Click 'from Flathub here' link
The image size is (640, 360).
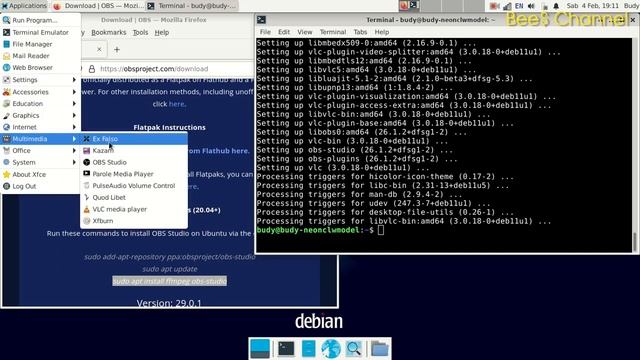tap(218, 151)
